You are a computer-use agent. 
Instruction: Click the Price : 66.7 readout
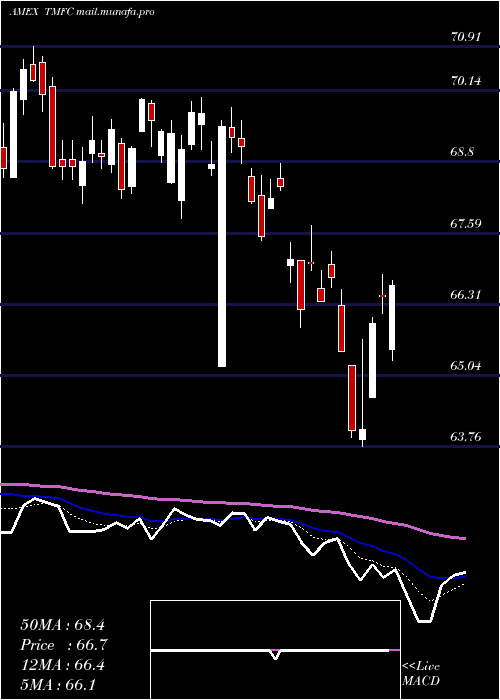tap(64, 645)
